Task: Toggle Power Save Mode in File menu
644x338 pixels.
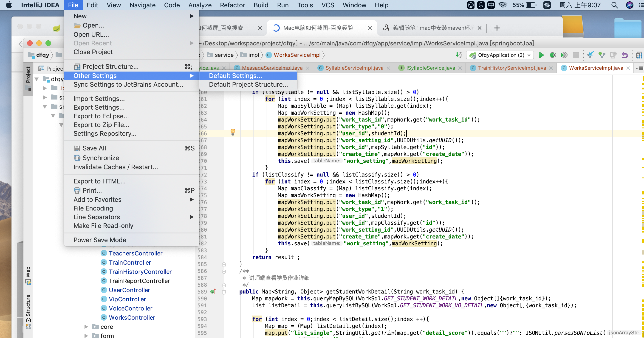Action: [100, 240]
